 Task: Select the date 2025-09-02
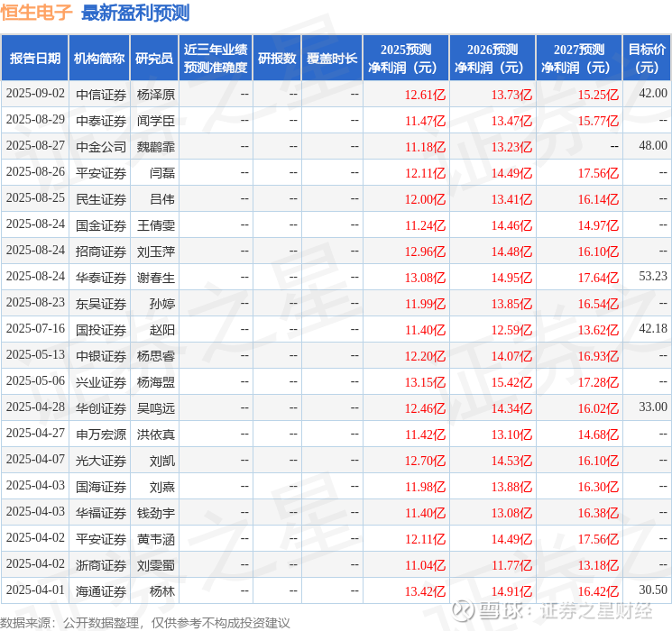click(x=35, y=94)
